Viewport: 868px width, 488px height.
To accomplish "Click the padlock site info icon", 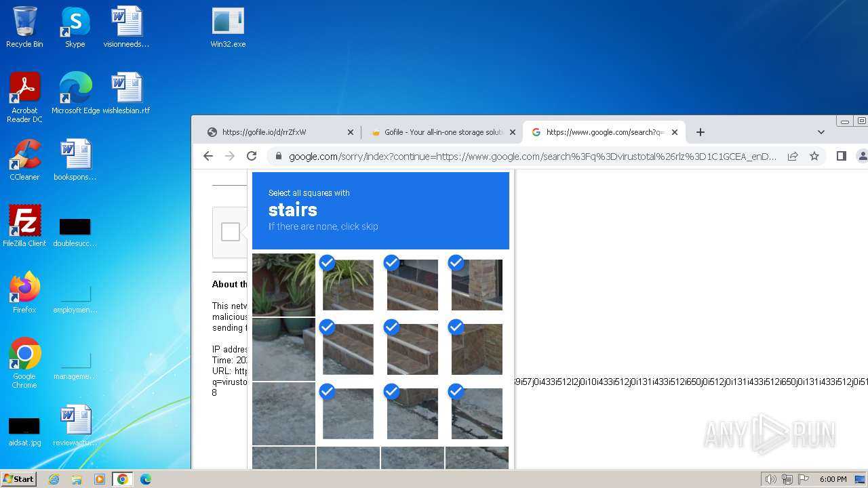I will [278, 156].
